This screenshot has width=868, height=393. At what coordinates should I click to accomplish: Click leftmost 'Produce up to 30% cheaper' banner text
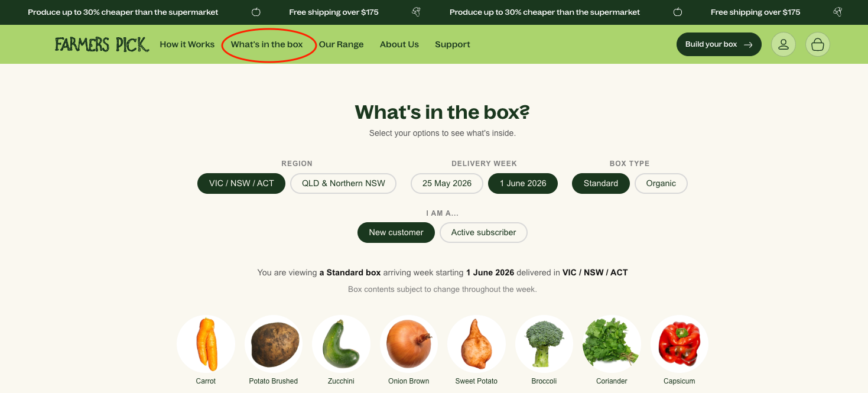coord(123,12)
